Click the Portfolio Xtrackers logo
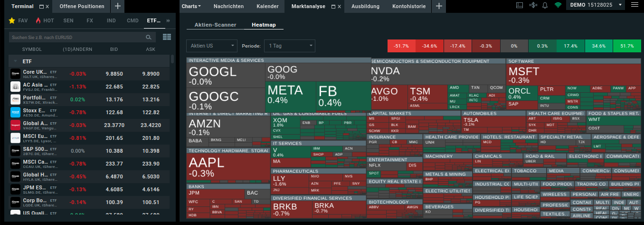The image size is (644, 225). [x=15, y=99]
